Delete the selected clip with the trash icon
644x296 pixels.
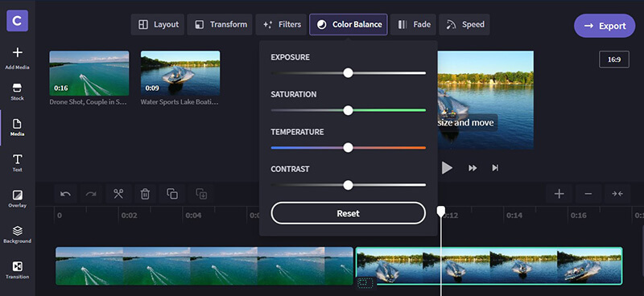(145, 194)
